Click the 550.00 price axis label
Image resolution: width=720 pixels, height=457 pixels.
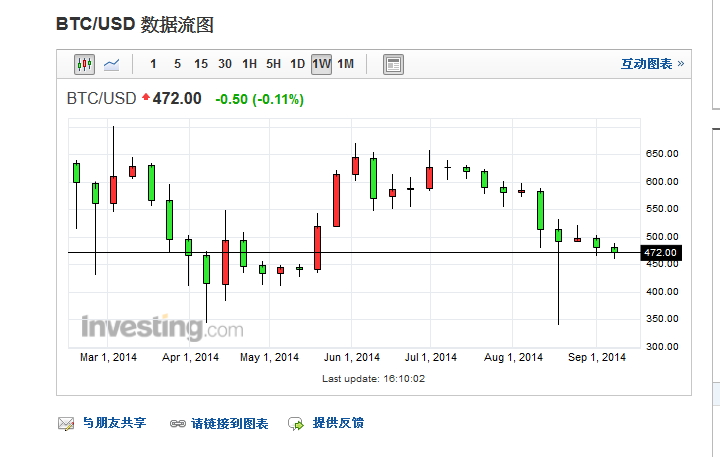662,209
